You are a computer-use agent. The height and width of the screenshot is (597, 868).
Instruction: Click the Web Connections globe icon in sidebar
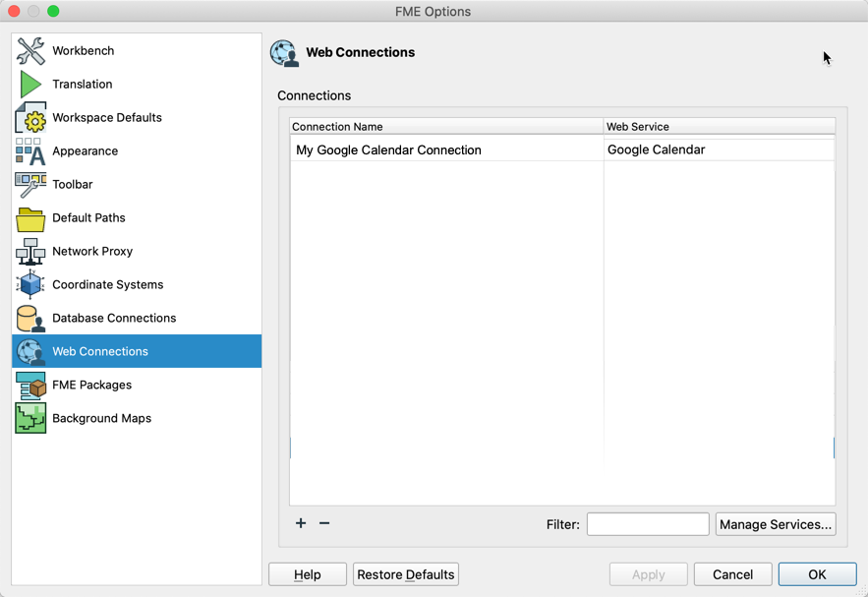click(x=30, y=352)
